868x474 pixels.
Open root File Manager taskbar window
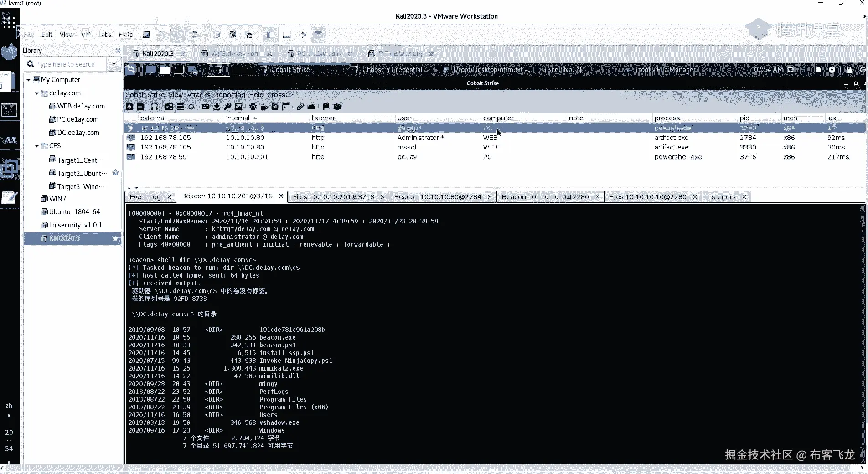point(662,70)
